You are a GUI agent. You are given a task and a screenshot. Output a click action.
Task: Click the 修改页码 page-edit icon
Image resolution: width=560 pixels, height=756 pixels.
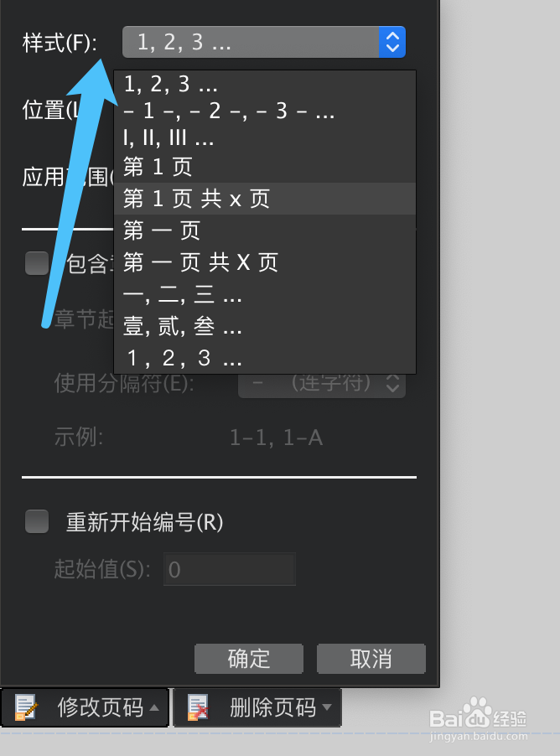point(26,707)
